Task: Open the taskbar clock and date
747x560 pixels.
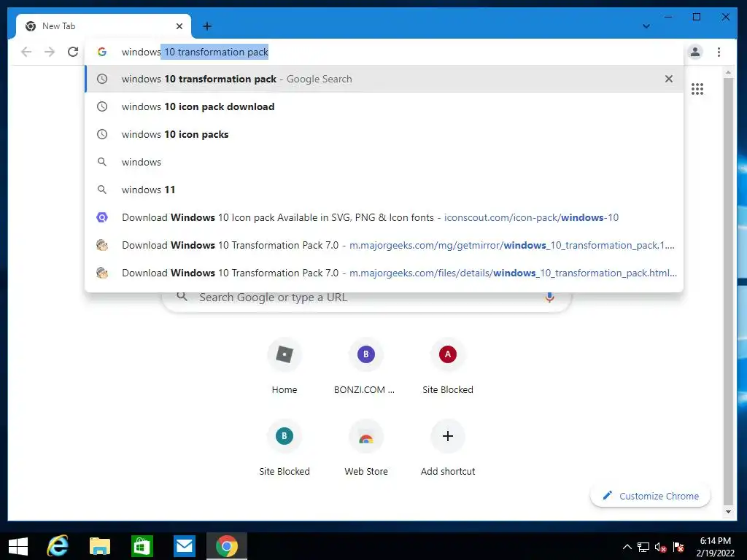Action: pos(715,547)
